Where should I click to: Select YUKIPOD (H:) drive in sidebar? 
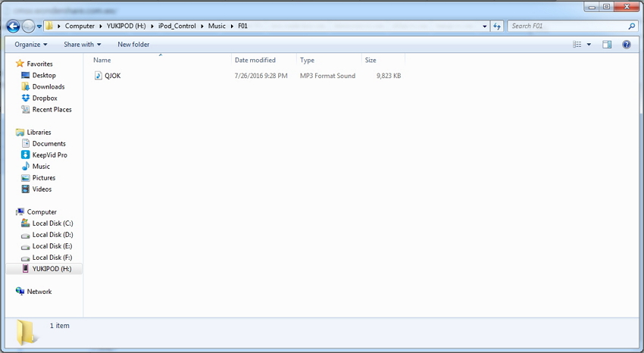pos(52,269)
